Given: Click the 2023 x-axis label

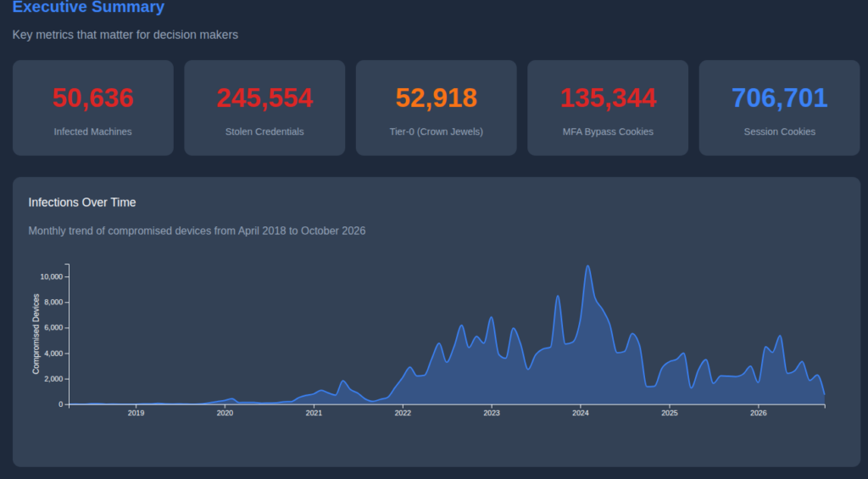Looking at the screenshot, I should coord(492,413).
